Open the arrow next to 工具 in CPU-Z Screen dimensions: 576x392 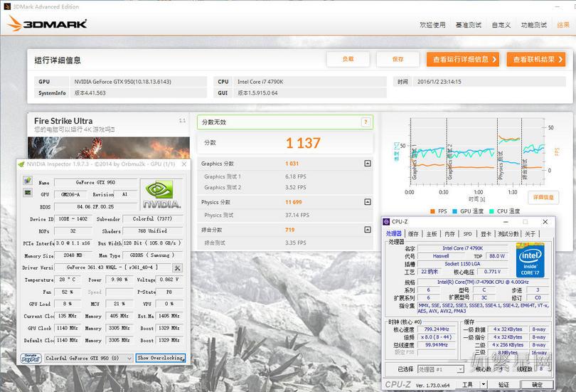[x=484, y=384]
